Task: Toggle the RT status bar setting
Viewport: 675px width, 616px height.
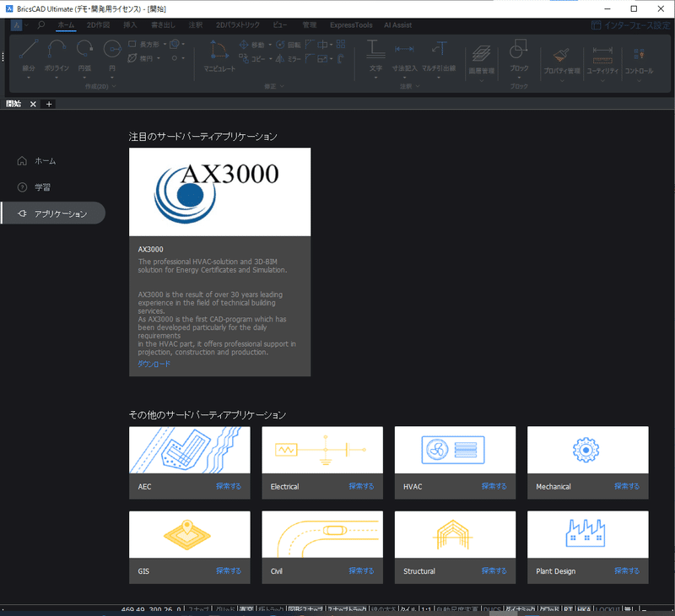Action: point(568,609)
